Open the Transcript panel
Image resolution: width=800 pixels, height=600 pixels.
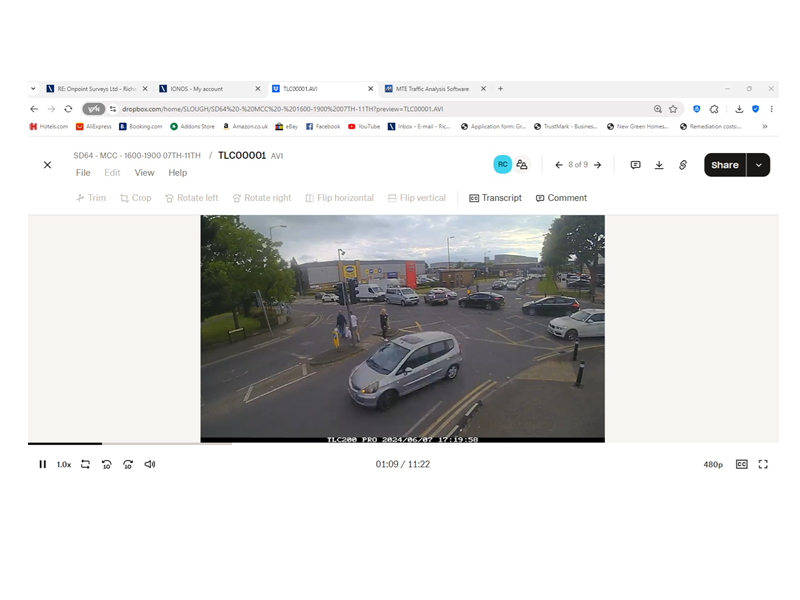tap(495, 198)
